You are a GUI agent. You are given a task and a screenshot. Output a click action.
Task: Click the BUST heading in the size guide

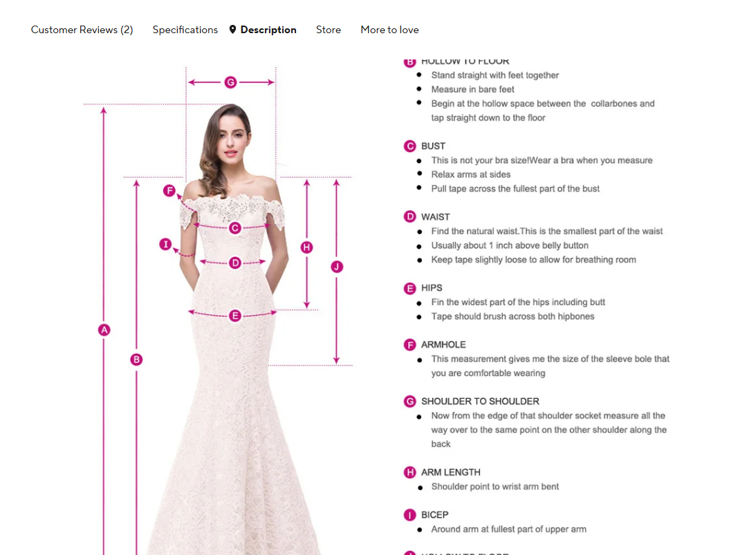[x=433, y=146]
